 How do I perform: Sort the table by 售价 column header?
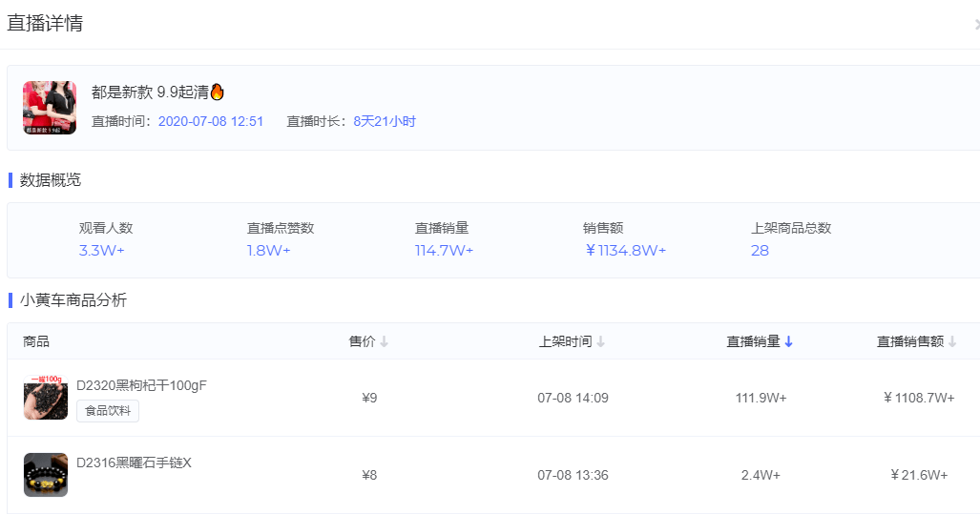pyautogui.click(x=362, y=342)
